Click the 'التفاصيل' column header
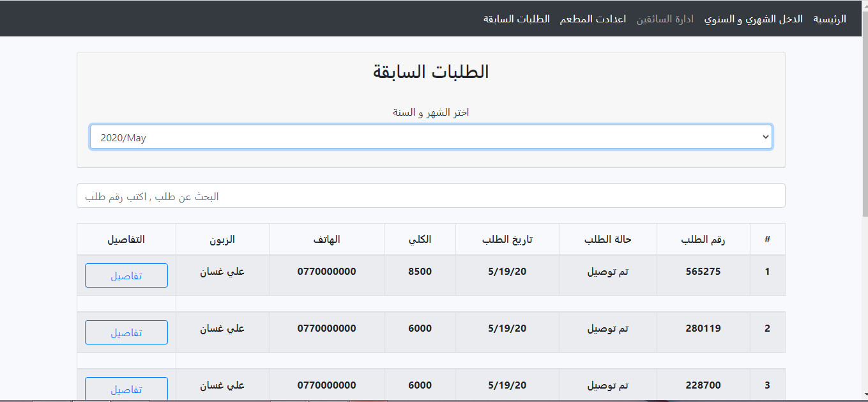 click(x=126, y=238)
